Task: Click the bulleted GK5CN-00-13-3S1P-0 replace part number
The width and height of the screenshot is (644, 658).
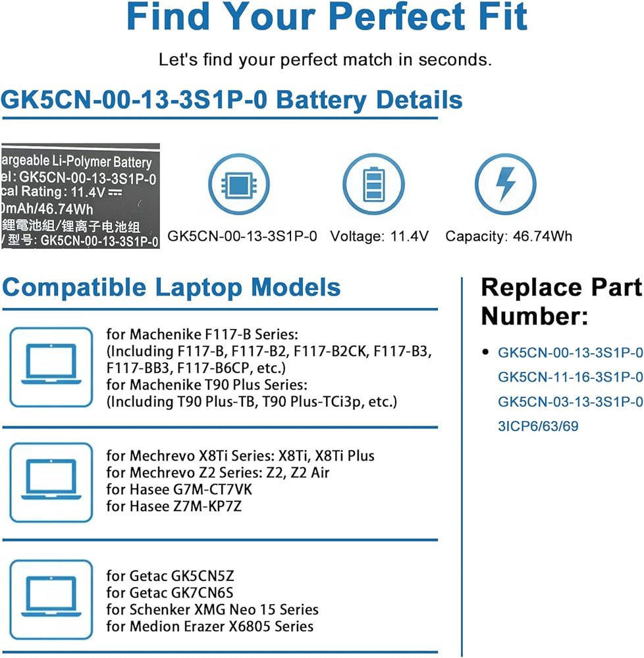Action: (570, 353)
